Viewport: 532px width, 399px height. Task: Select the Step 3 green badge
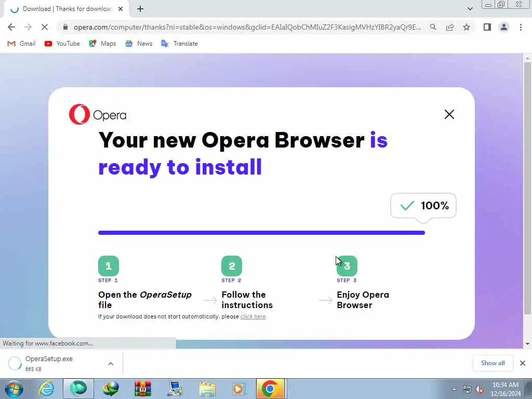(347, 265)
